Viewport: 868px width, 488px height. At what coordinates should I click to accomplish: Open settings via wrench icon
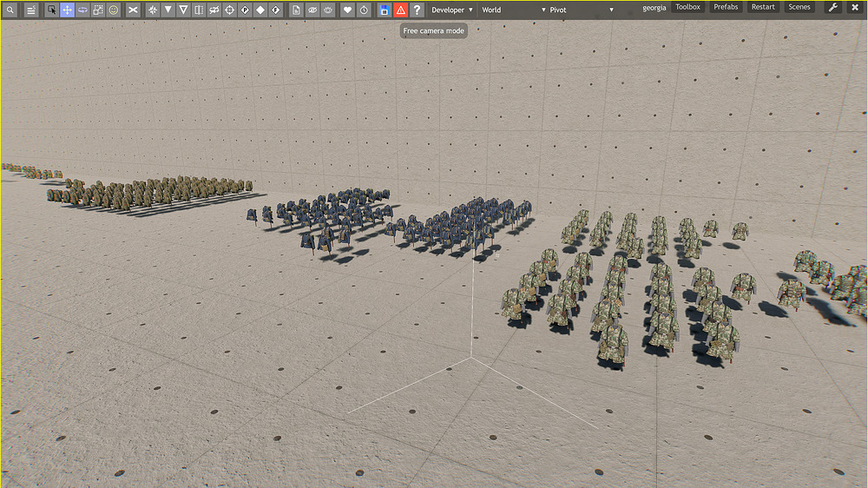pyautogui.click(x=833, y=8)
